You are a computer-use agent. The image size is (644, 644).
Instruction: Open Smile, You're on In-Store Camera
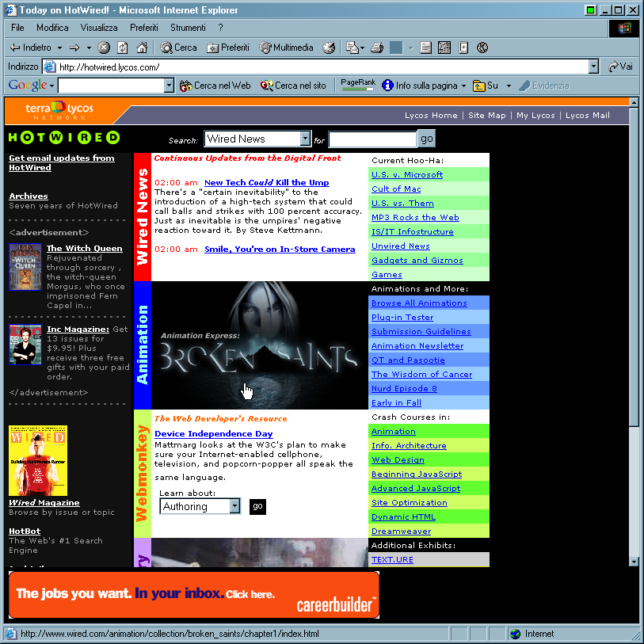tap(280, 249)
